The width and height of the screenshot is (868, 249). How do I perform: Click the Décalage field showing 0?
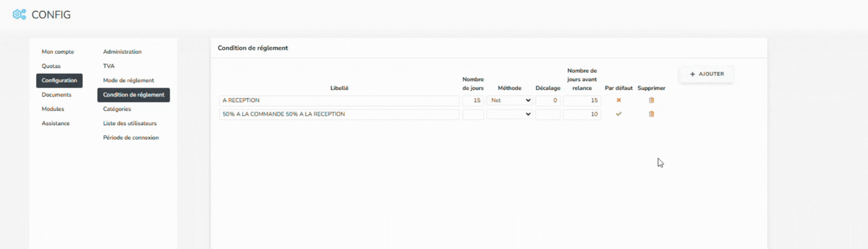(x=548, y=100)
